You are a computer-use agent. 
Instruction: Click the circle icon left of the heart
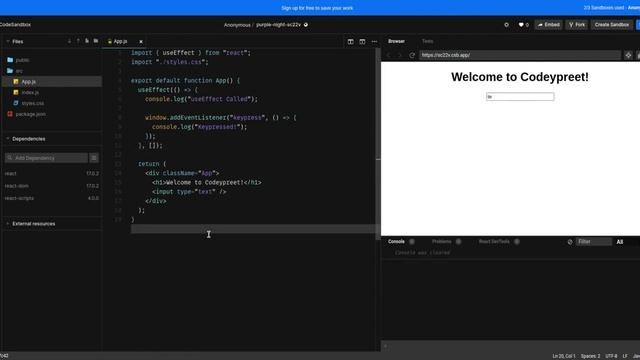click(507, 25)
